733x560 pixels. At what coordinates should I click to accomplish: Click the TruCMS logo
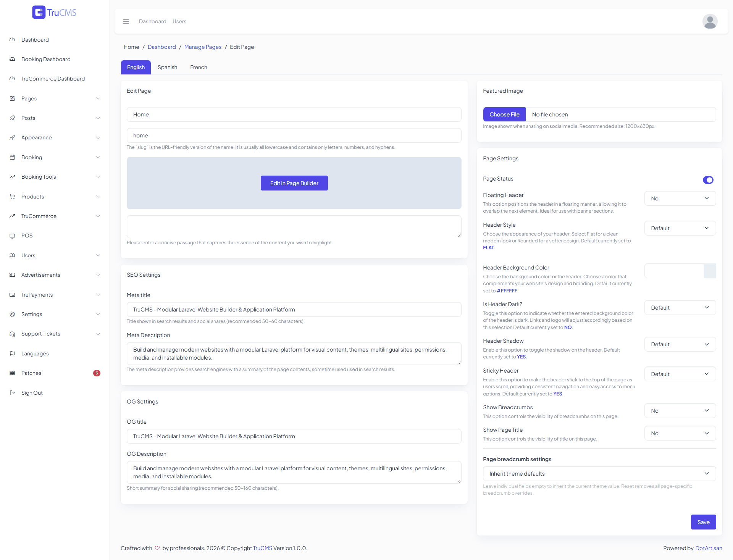55,13
